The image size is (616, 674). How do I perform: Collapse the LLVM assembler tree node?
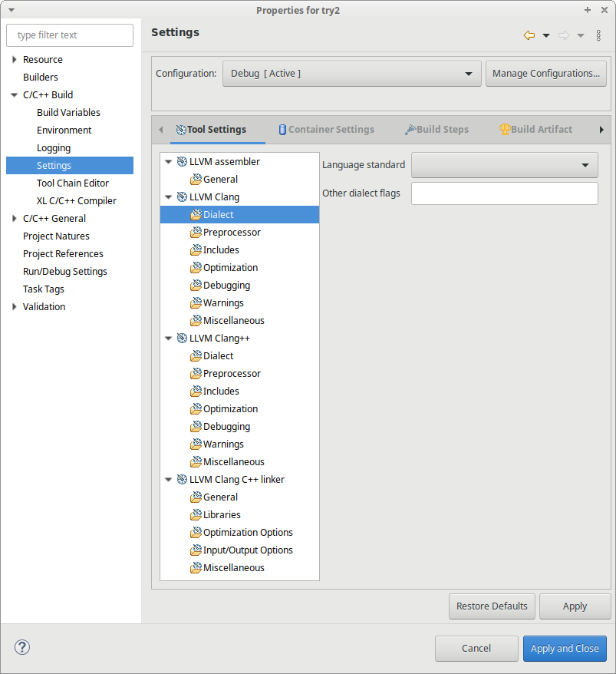(x=169, y=162)
